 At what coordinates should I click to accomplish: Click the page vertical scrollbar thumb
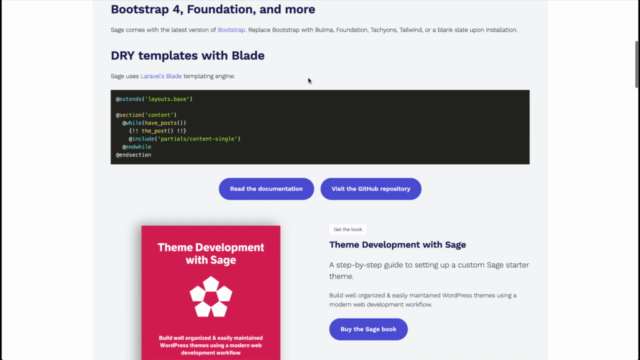coord(636,64)
